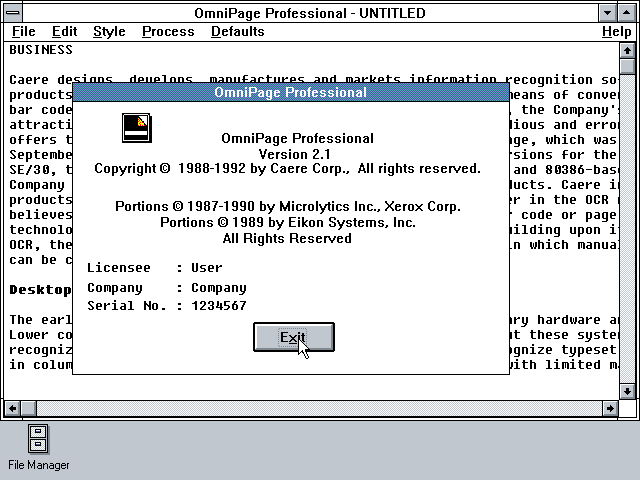Open the Help menu
Image resolution: width=640 pixels, height=480 pixels.
[x=616, y=31]
